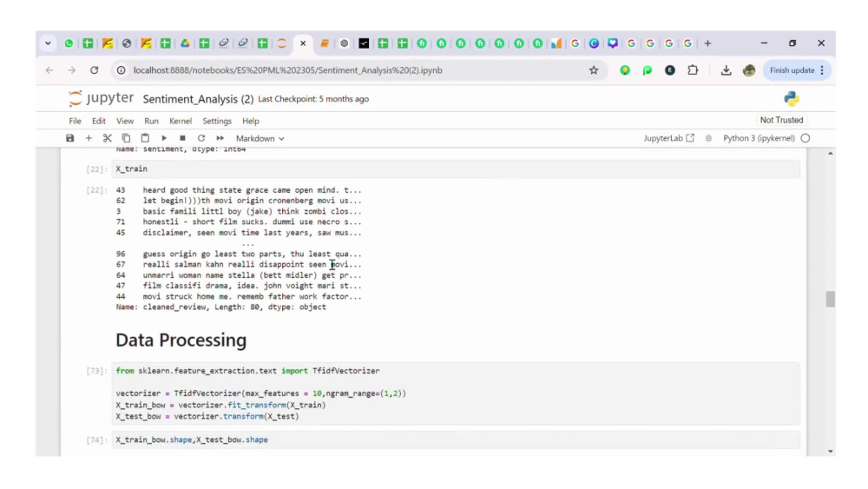Open the Chrome three-dot menu
Viewport: 868px width, 489px height.
pyautogui.click(x=822, y=70)
